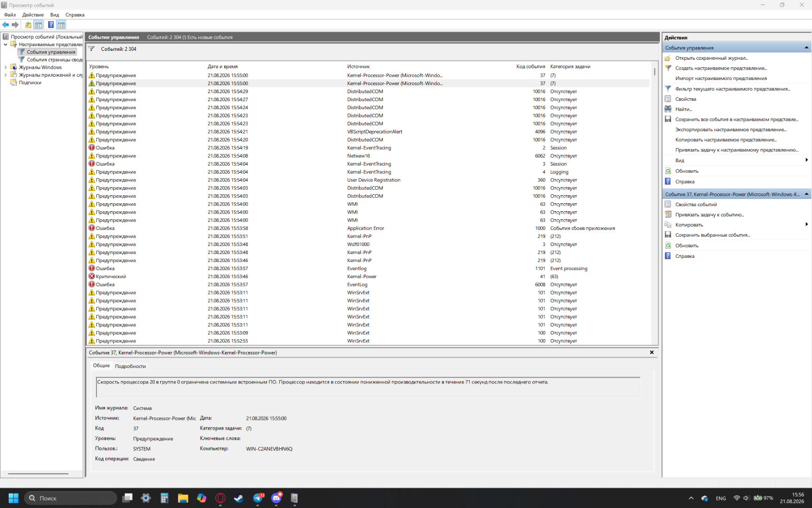The width and height of the screenshot is (812, 508).
Task: Select the User Device Registration event row
Action: pyautogui.click(x=369, y=180)
